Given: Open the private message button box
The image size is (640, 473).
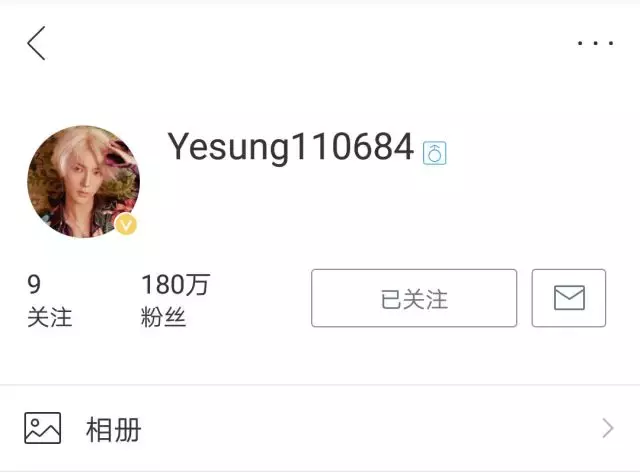Looking at the screenshot, I should 569,298.
